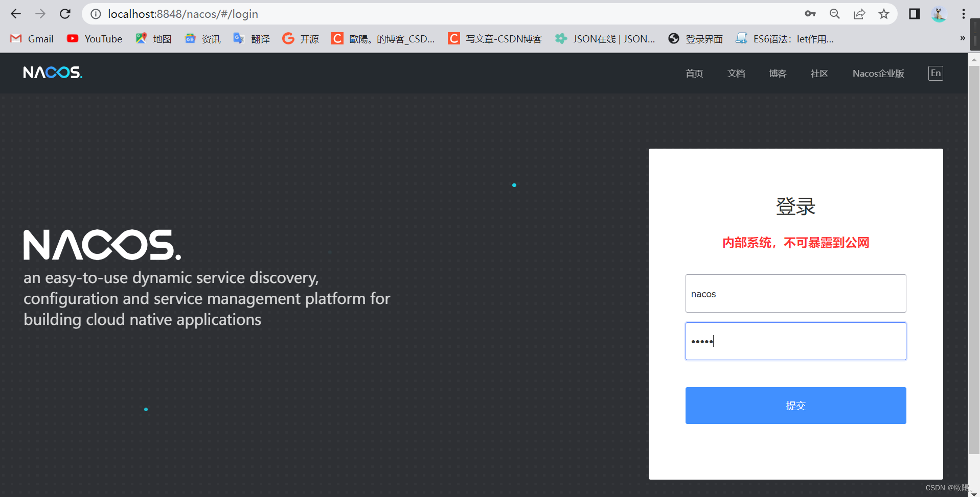Bookmark this page with the star
The image size is (980, 497).
pos(884,14)
